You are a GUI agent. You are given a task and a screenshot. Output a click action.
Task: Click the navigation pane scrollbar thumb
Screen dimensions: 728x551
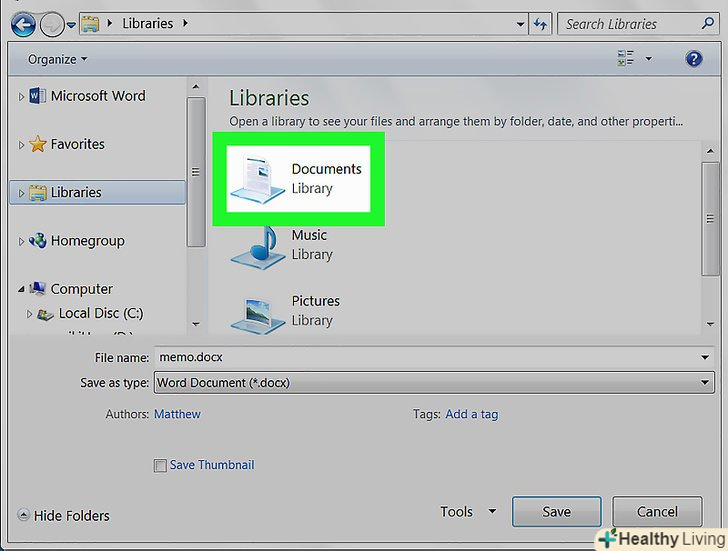tap(196, 172)
